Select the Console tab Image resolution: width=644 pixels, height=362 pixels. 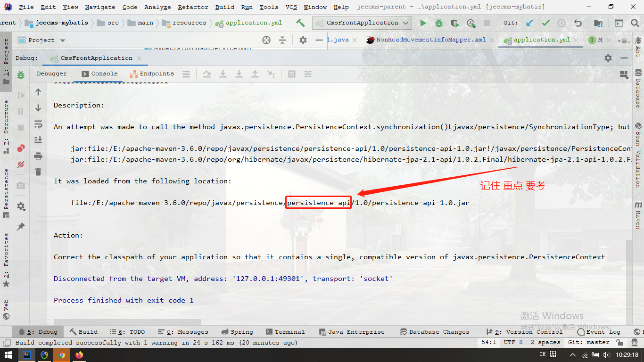[x=99, y=74]
